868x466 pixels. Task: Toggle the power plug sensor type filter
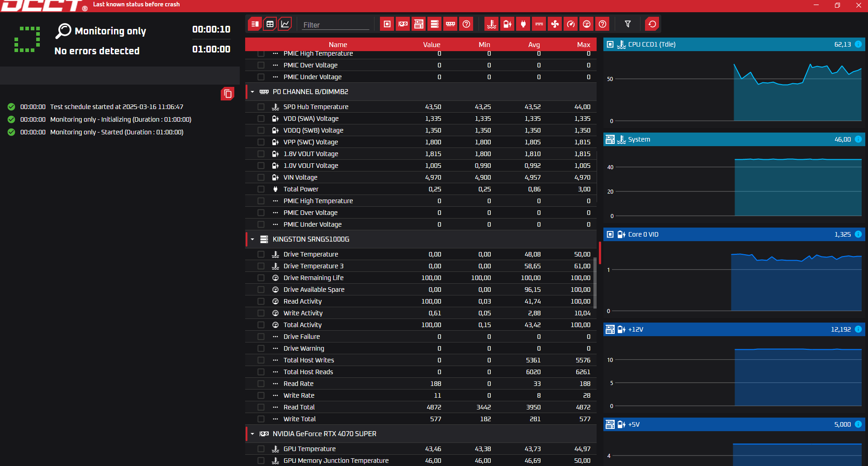pos(523,24)
